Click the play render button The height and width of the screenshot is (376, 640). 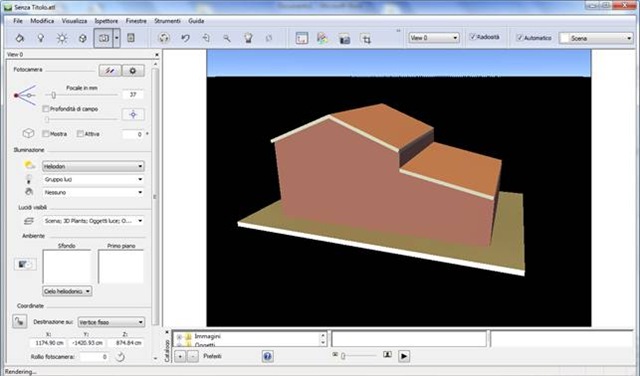tap(404, 356)
